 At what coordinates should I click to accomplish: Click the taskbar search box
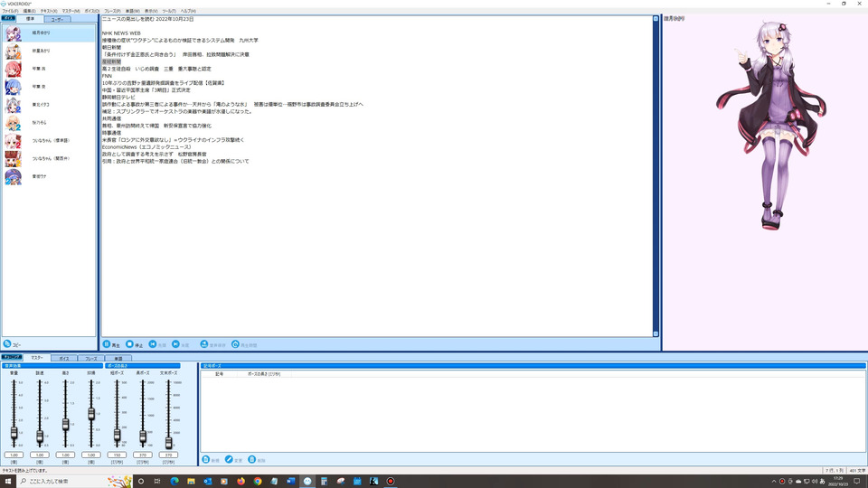point(75,482)
